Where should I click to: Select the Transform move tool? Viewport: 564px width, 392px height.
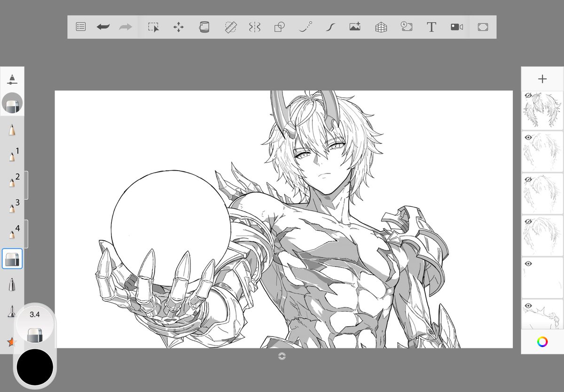coord(179,27)
